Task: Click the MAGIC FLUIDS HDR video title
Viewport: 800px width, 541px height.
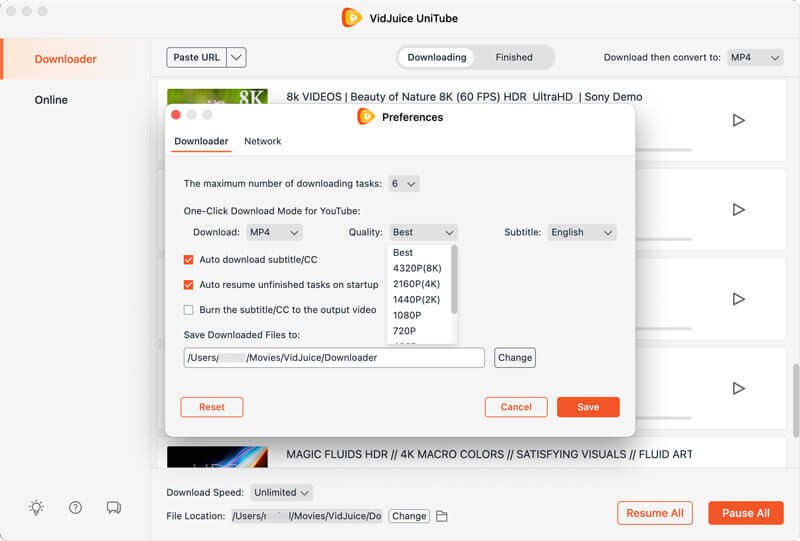Action: 489,454
